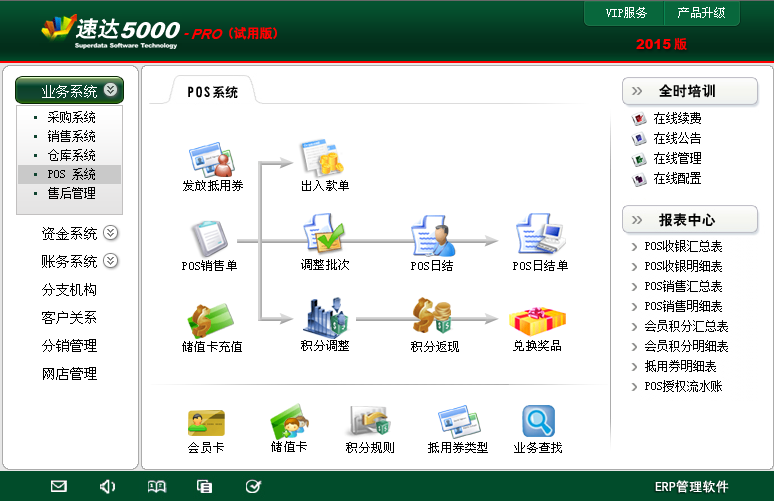The width and height of the screenshot is (774, 501).
Task: Open the POS销售汇总表 report
Action: click(x=683, y=286)
